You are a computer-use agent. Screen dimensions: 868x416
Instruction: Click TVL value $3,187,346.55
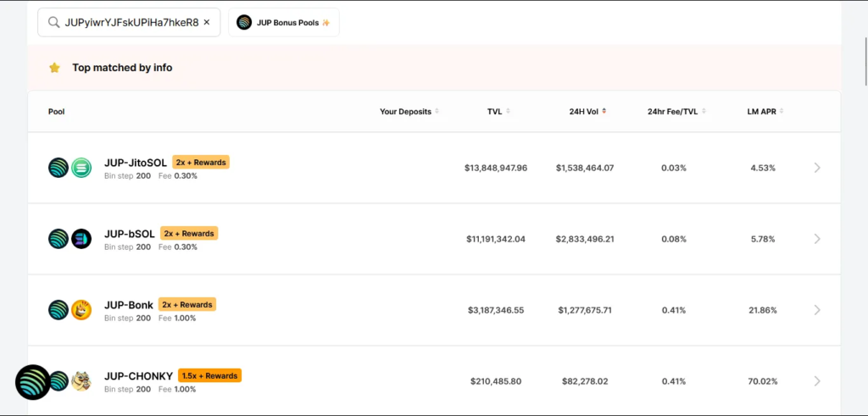[x=496, y=310]
